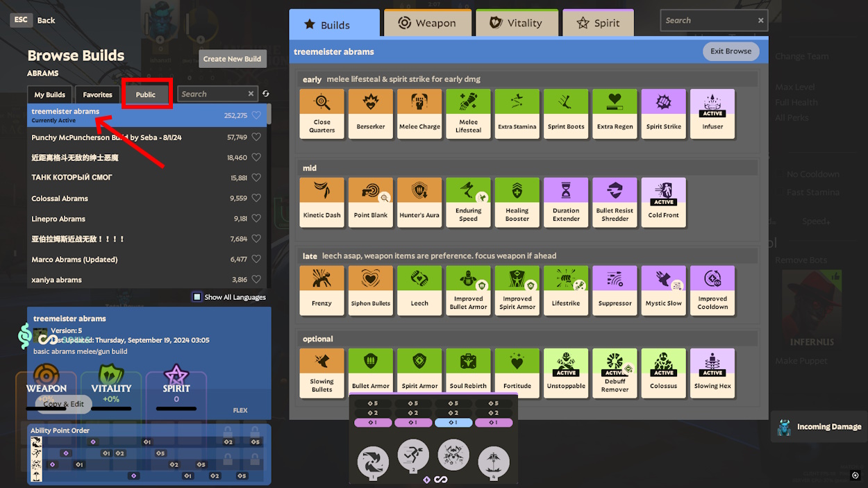Open the Public builds tab
Viewport: 868px width, 488px height.
tap(146, 94)
